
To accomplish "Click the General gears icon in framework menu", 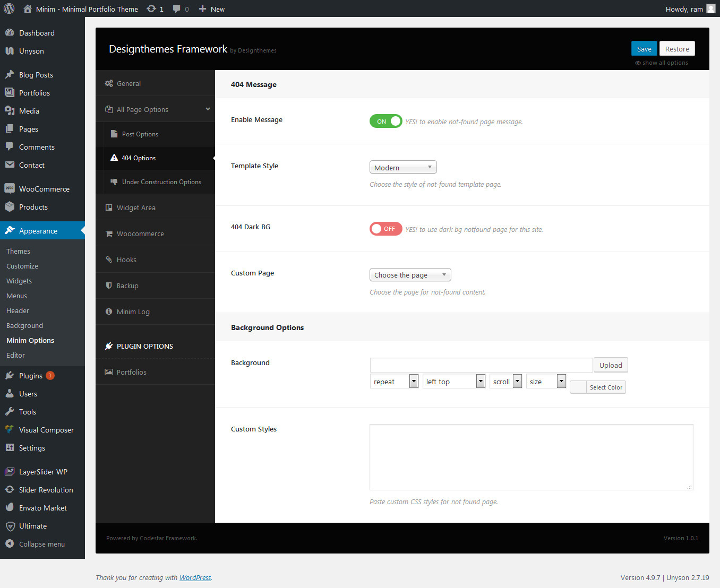I will click(x=109, y=83).
